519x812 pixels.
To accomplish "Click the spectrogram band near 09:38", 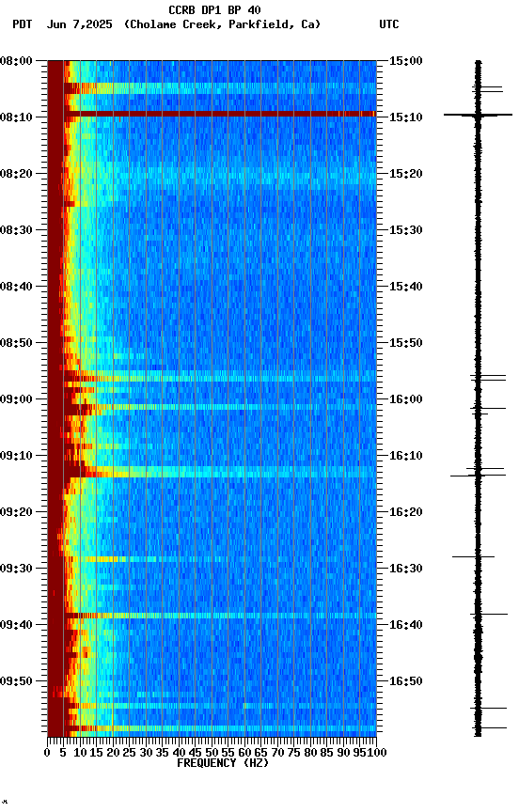I will tap(220, 616).
